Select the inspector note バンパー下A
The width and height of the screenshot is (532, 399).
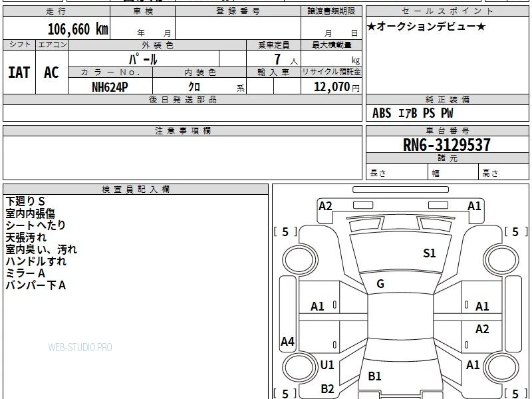36,285
